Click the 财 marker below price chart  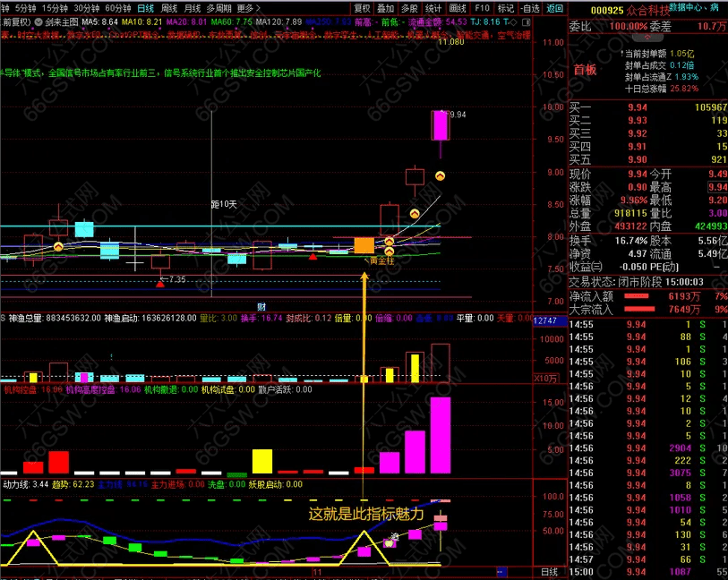pos(261,307)
